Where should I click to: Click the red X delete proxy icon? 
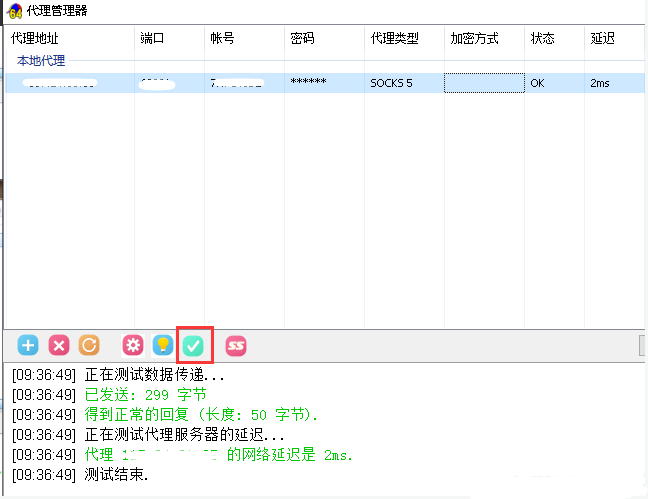pyautogui.click(x=59, y=345)
